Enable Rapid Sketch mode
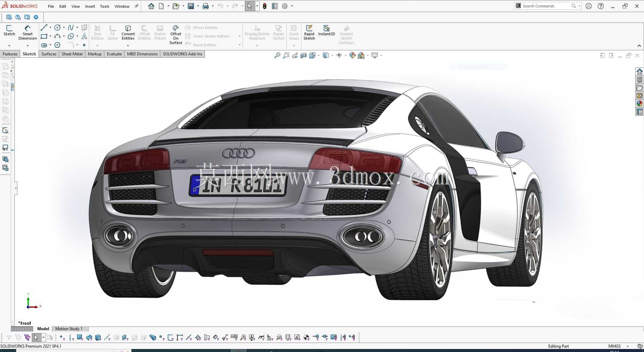The height and width of the screenshot is (352, 644). click(309, 32)
